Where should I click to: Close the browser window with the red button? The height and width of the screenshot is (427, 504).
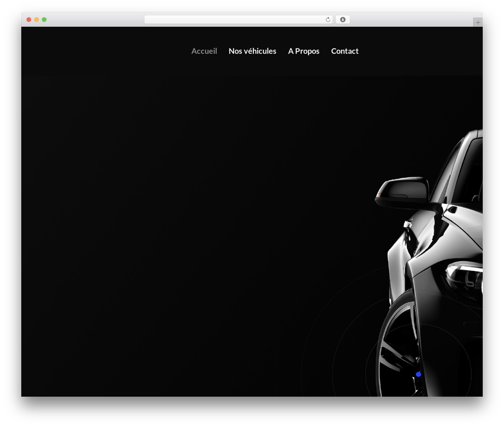tap(29, 20)
